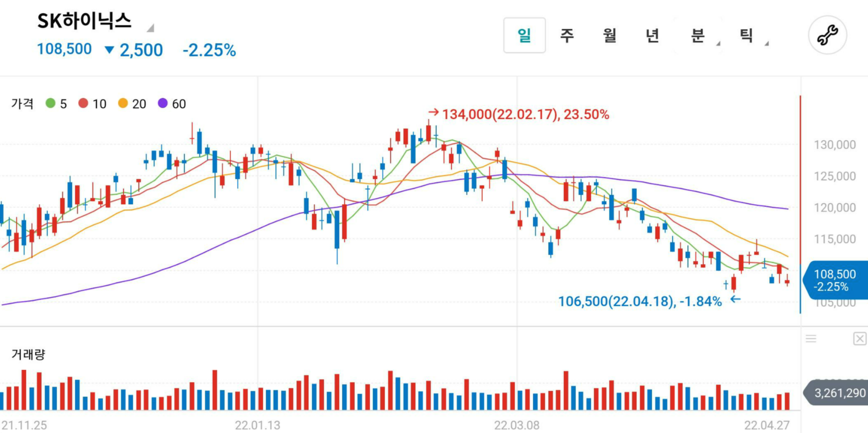Open the chart settings wrench icon

827,35
